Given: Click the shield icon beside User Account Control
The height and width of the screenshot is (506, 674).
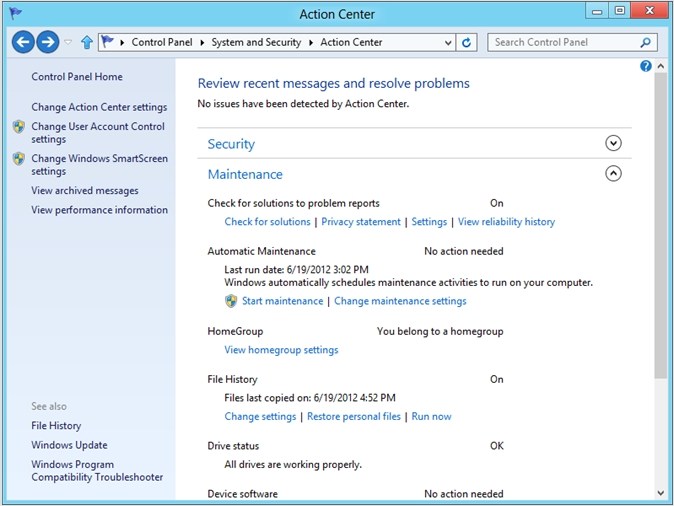Looking at the screenshot, I should pyautogui.click(x=18, y=126).
